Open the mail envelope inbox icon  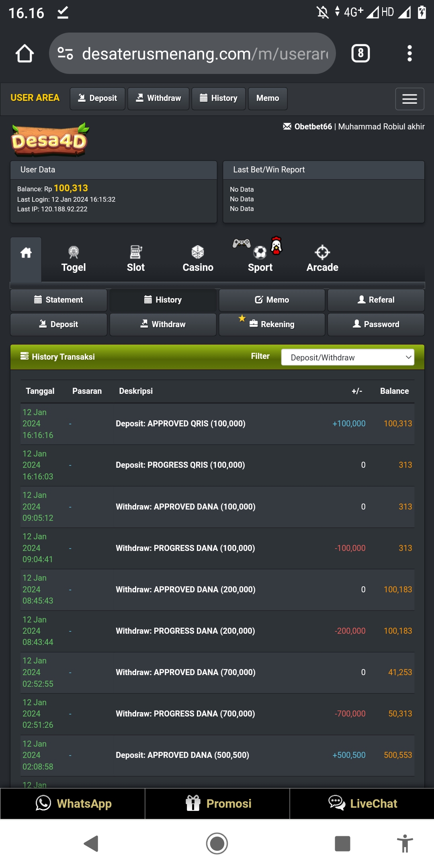(287, 127)
